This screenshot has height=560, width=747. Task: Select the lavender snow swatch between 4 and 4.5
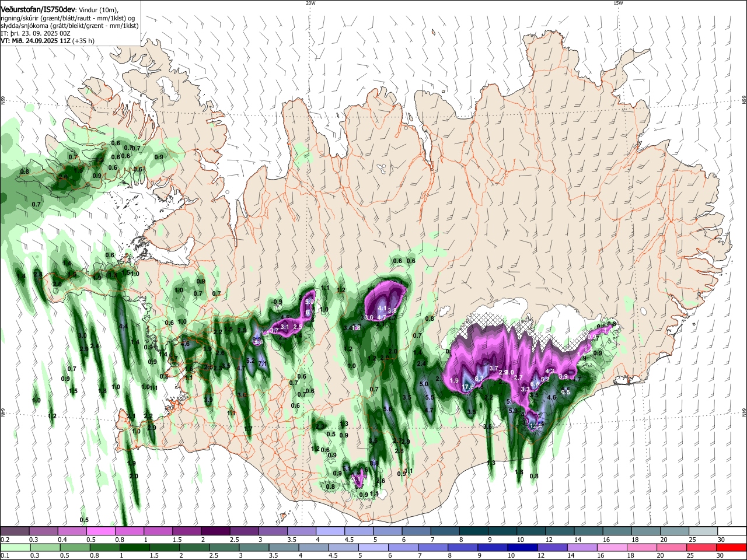point(330,531)
